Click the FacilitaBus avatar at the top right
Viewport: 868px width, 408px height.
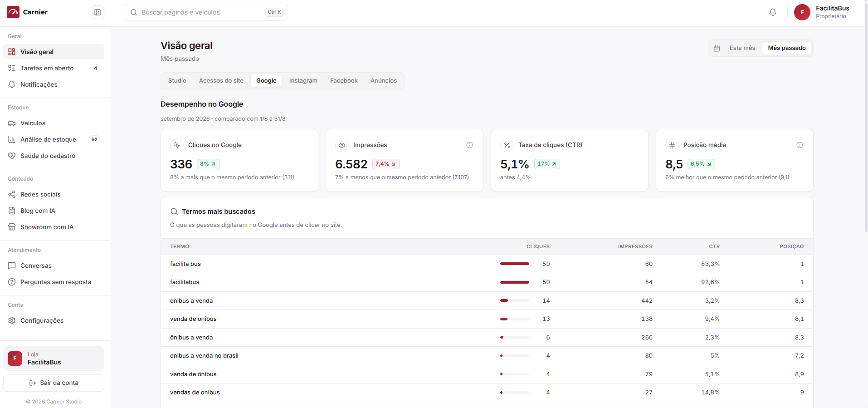[x=802, y=12]
